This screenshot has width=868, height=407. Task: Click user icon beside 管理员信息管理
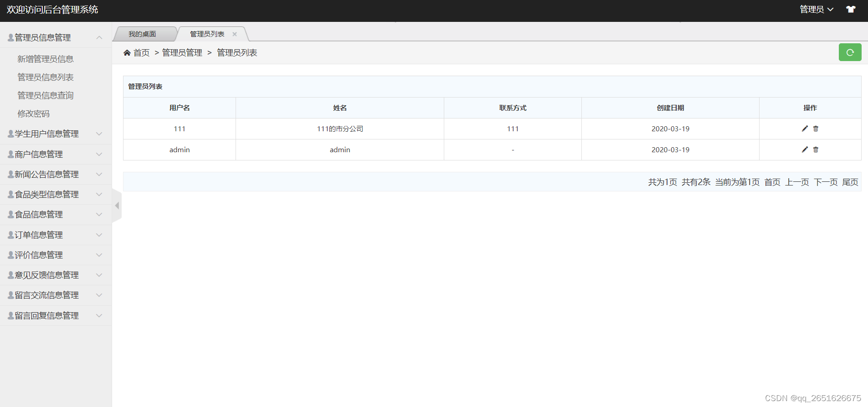(10, 37)
